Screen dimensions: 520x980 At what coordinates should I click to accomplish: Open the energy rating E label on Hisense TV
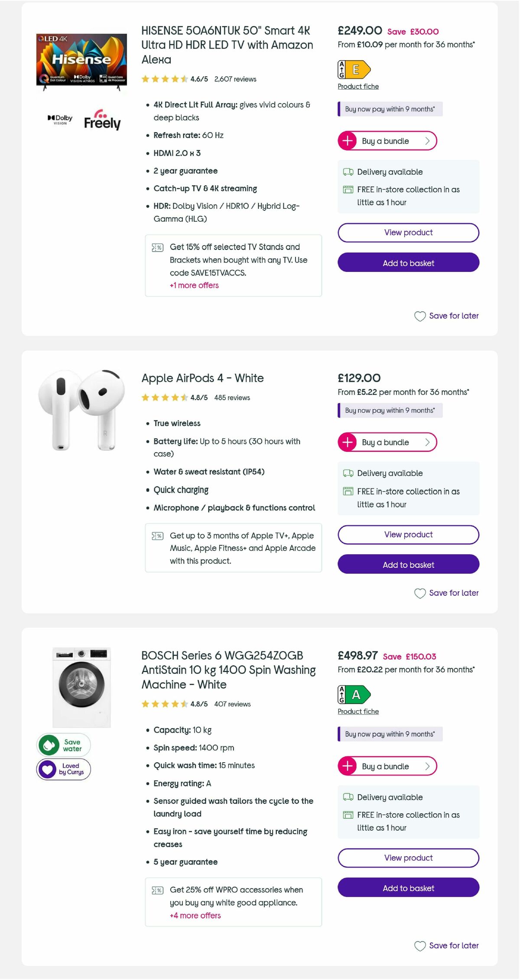[x=353, y=68]
